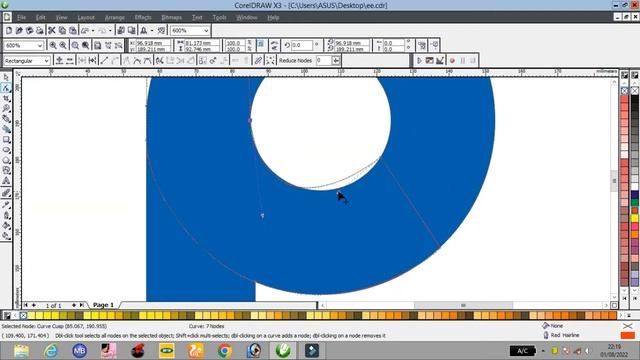Viewport: 640px width, 360px height.
Task: Click the Save icon in standard toolbar
Action: 29,31
